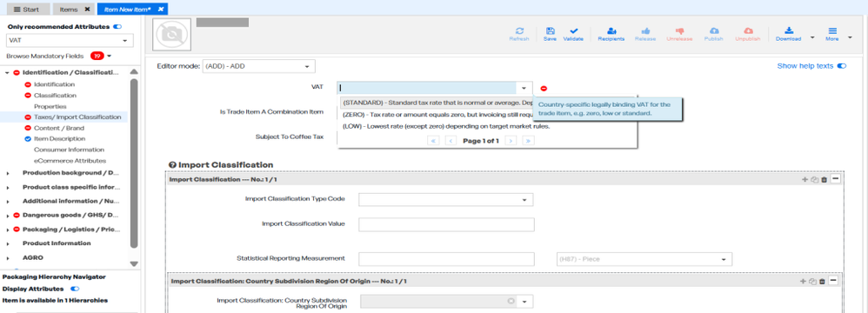Click the Import Classification Value field
The image size is (868, 313).
[x=446, y=224]
